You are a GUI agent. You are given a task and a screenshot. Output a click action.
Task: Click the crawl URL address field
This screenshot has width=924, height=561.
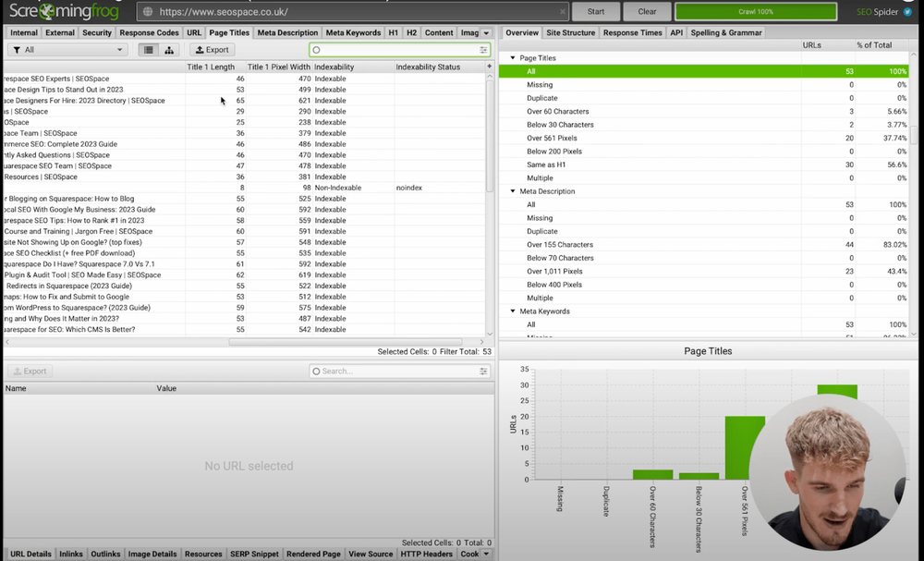click(x=354, y=12)
